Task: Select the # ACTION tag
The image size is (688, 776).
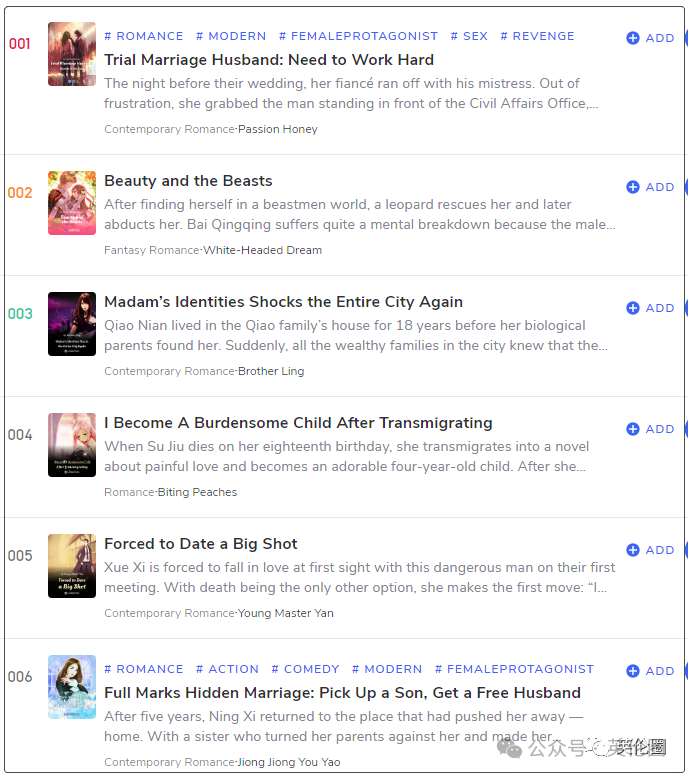Action: (x=227, y=669)
